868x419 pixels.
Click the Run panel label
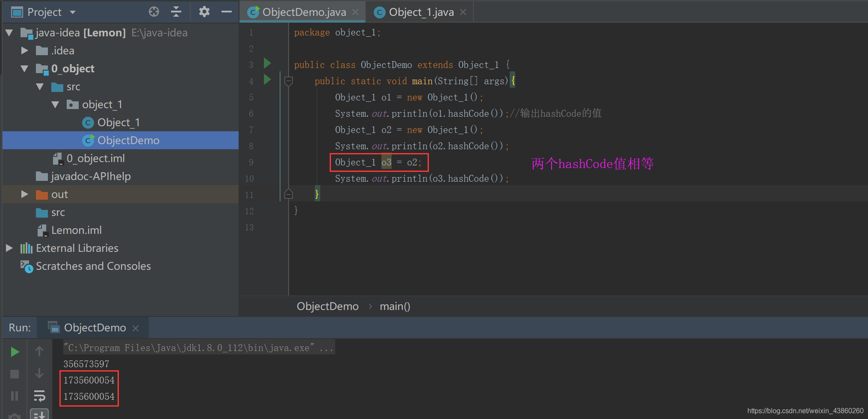pyautogui.click(x=20, y=328)
